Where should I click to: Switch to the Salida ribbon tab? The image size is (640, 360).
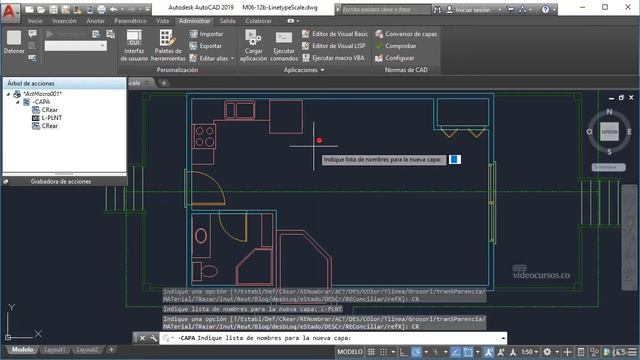[x=227, y=21]
